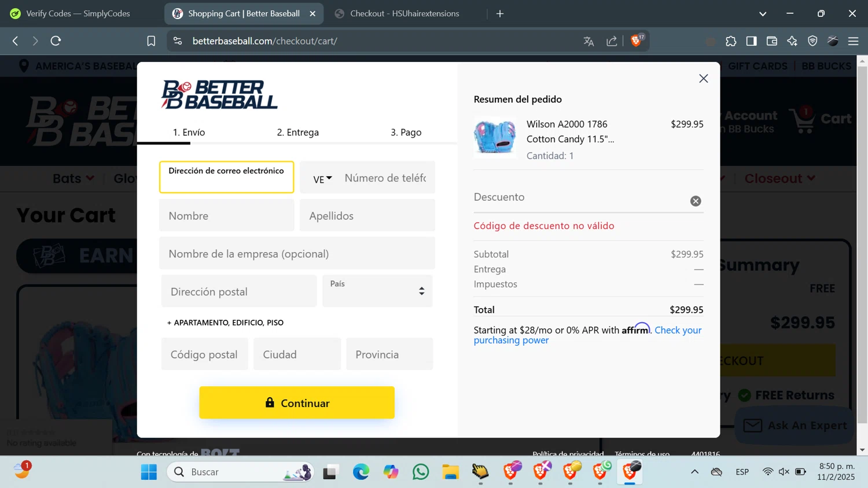Close the Shopping Cart tab

click(x=312, y=13)
